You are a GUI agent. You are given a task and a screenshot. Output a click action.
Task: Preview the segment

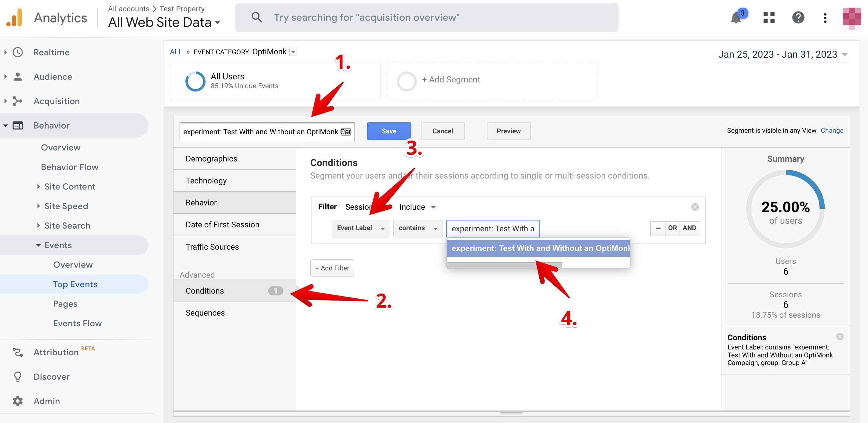click(x=509, y=131)
